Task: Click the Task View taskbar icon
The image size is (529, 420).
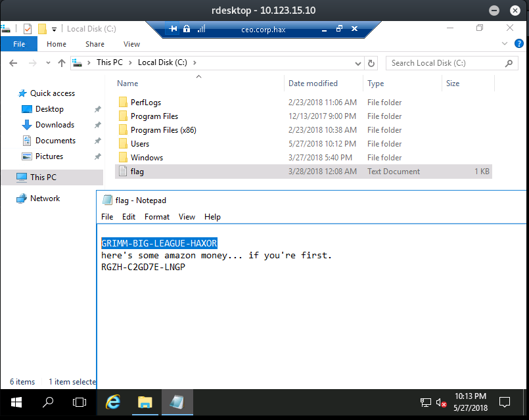Action: (79, 402)
